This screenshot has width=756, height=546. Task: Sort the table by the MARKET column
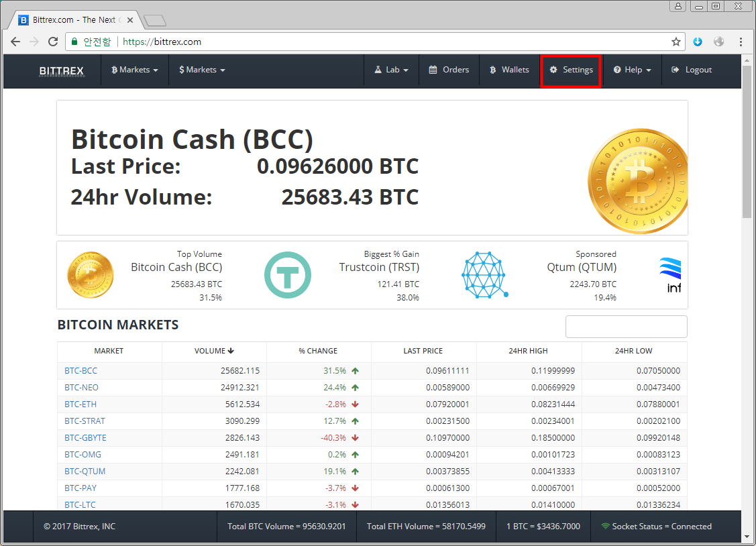[109, 351]
